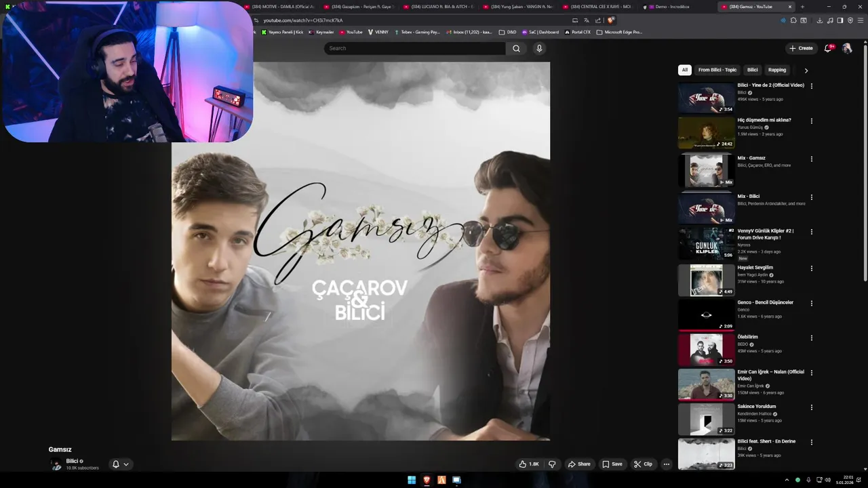Click the browser share icon in address bar
The image size is (868, 488).
click(x=598, y=20)
